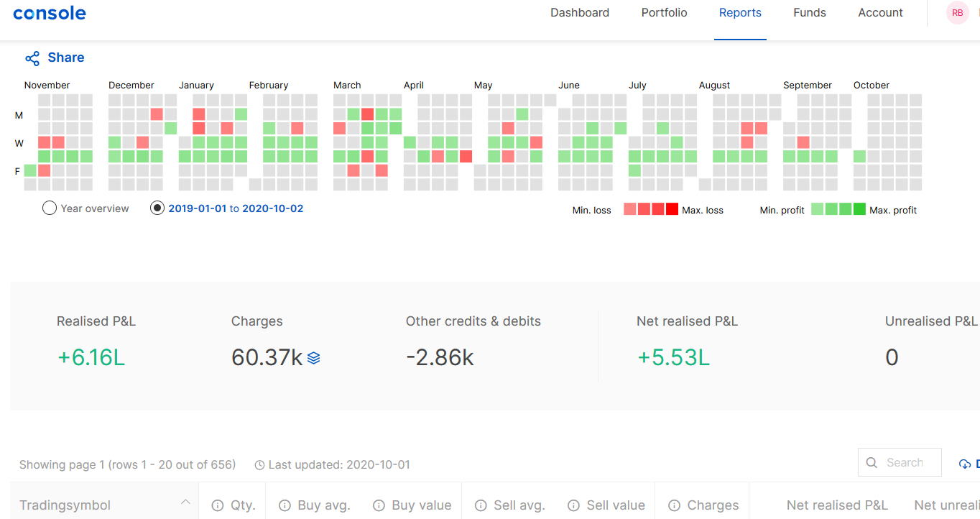
Task: Click the Buy avg. column header text
Action: 324,505
